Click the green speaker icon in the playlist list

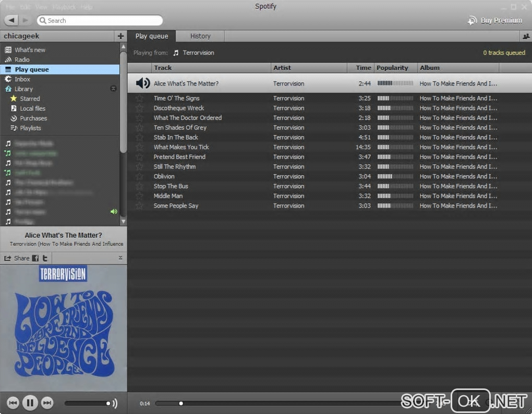coord(114,212)
